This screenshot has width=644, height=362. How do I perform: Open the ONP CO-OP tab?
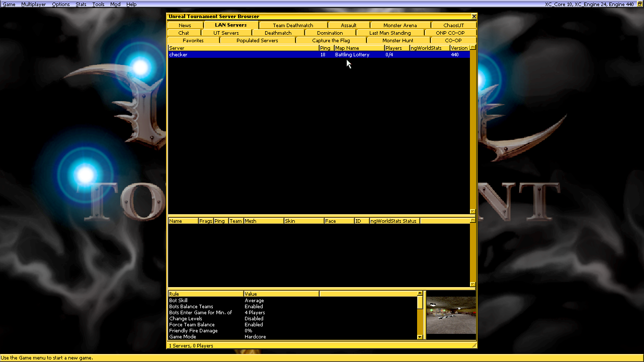coord(450,33)
